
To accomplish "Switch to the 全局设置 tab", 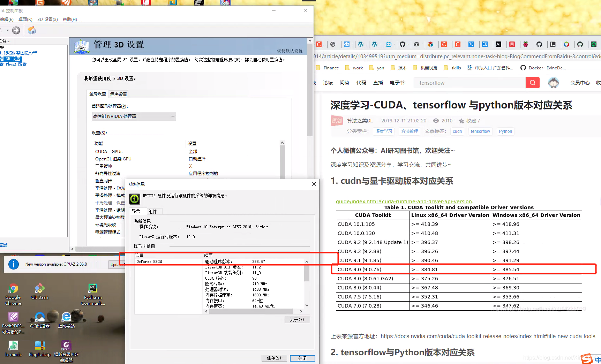I will [98, 94].
